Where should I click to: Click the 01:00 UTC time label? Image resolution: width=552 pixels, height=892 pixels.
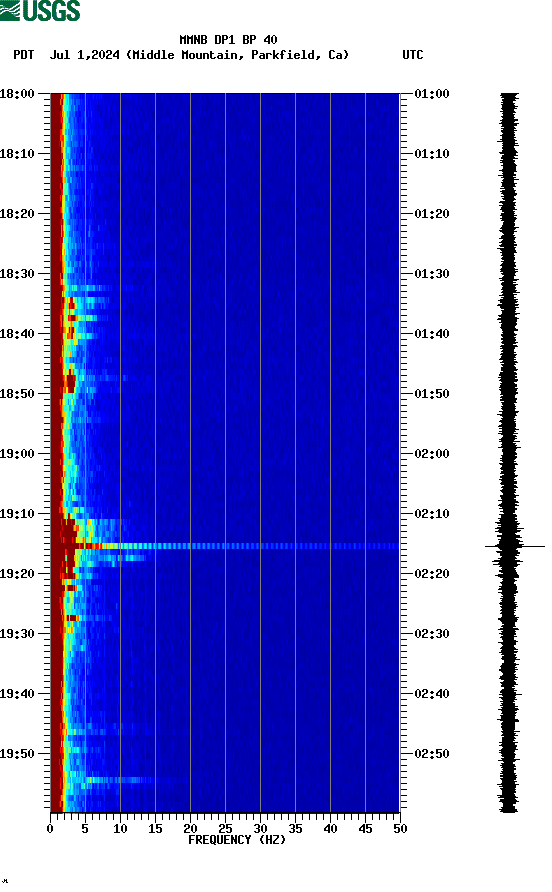(432, 94)
